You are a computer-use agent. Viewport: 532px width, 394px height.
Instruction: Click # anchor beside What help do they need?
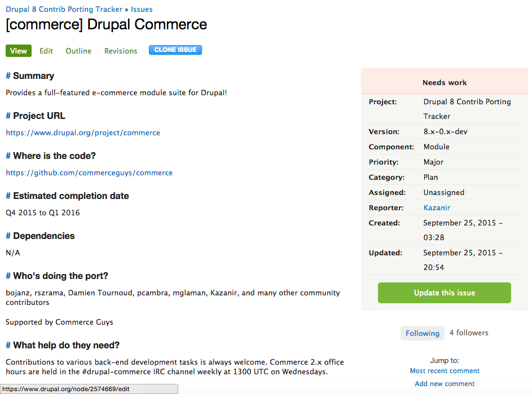point(8,346)
